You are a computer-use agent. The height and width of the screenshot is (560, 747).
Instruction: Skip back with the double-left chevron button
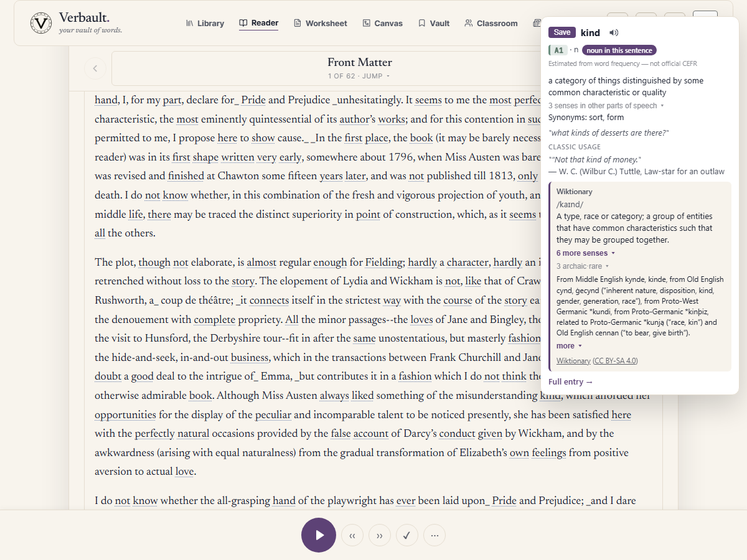[x=352, y=535]
